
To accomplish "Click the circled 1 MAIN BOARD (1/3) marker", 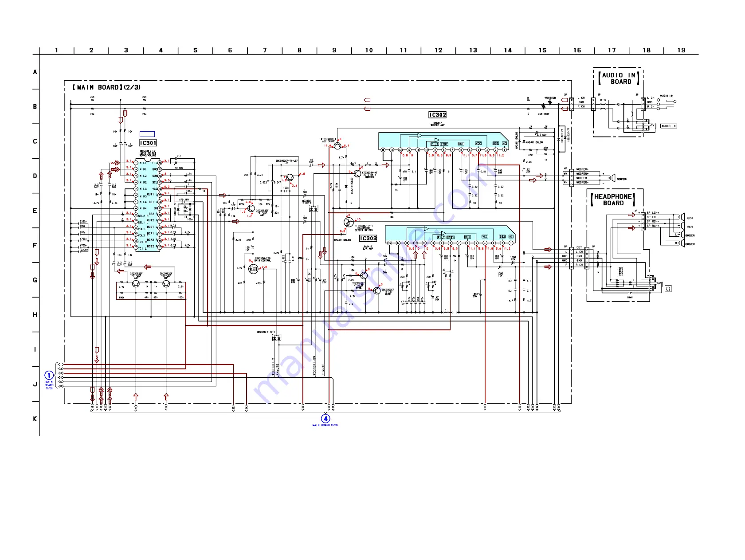I will click(49, 376).
